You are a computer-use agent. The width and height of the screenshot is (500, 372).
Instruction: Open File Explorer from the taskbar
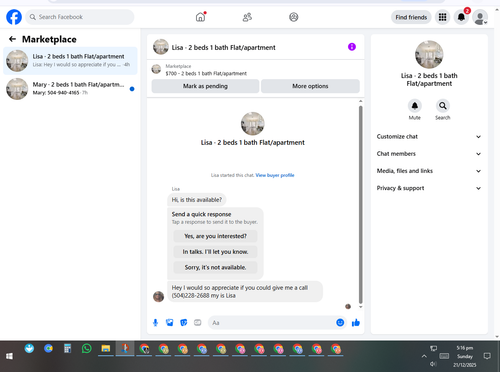[x=106, y=349]
